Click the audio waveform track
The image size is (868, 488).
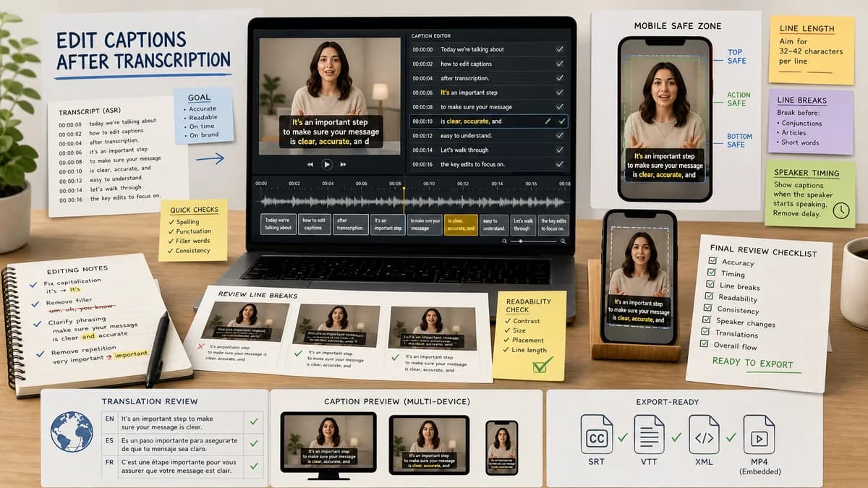click(413, 201)
